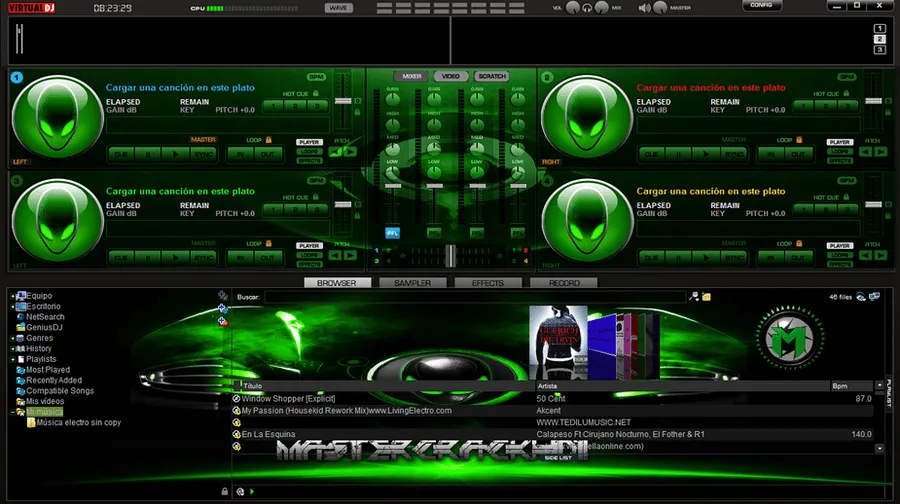Click the headphone icon in top bar
The height and width of the screenshot is (504, 900).
587,8
